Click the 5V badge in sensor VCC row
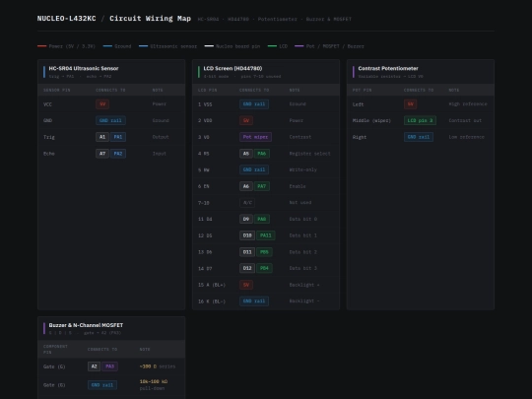 (x=102, y=104)
